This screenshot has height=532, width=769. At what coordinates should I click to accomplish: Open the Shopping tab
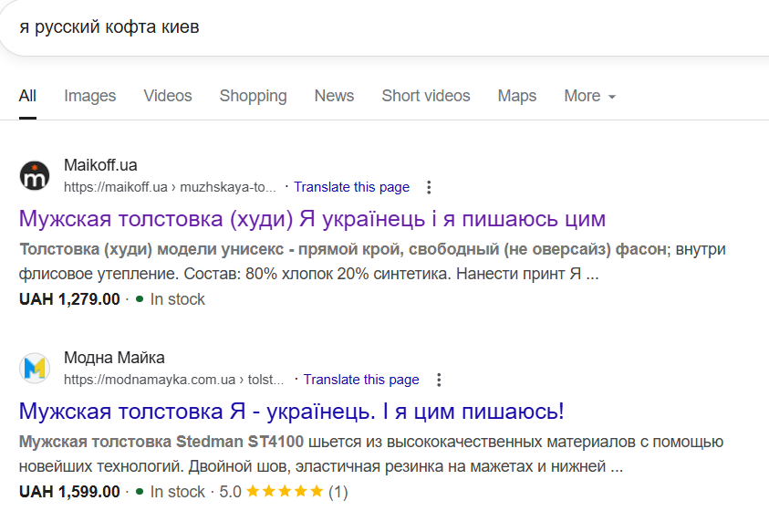point(253,96)
